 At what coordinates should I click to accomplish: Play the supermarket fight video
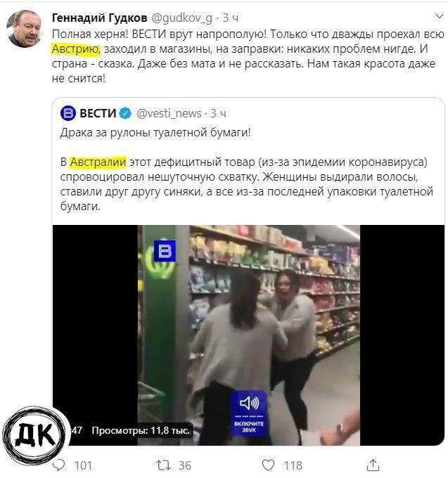tap(248, 335)
